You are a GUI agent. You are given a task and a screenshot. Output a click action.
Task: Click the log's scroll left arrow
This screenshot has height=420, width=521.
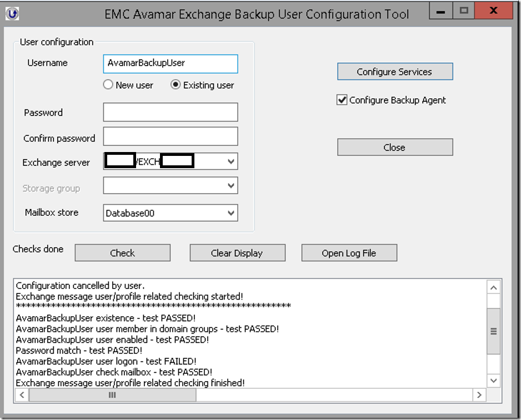[22, 395]
